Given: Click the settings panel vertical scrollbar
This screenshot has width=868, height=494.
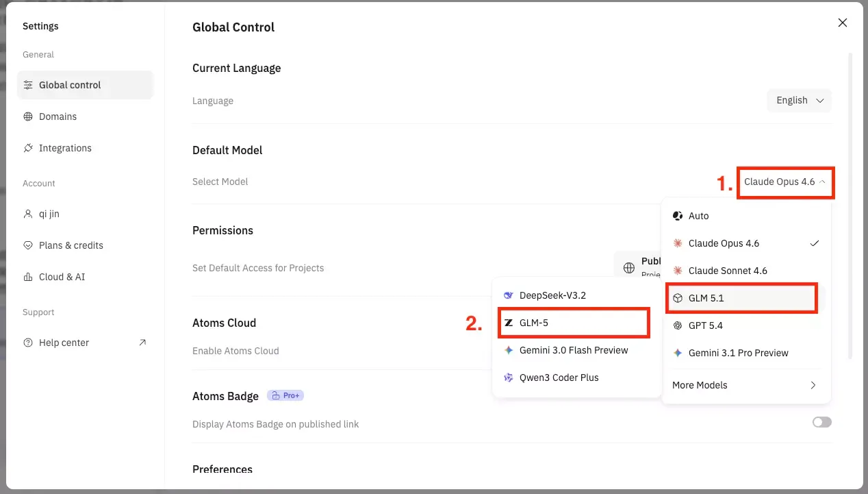Looking at the screenshot, I should pos(851,206).
